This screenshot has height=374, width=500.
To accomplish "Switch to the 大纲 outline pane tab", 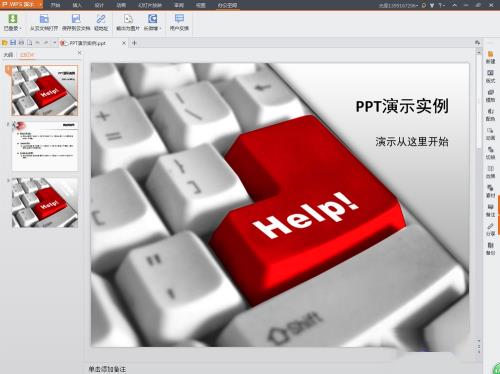I will coord(8,55).
